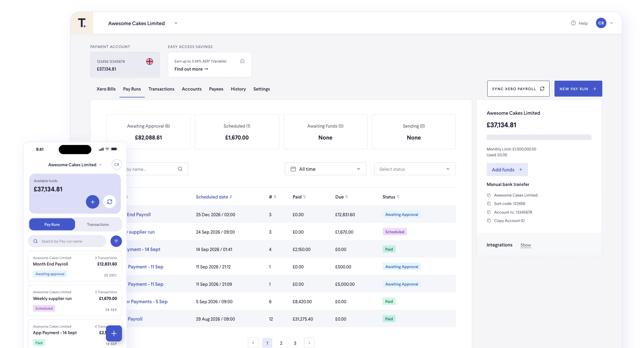Open the All time date range dropdown
This screenshot has height=348, width=644.
326,169
